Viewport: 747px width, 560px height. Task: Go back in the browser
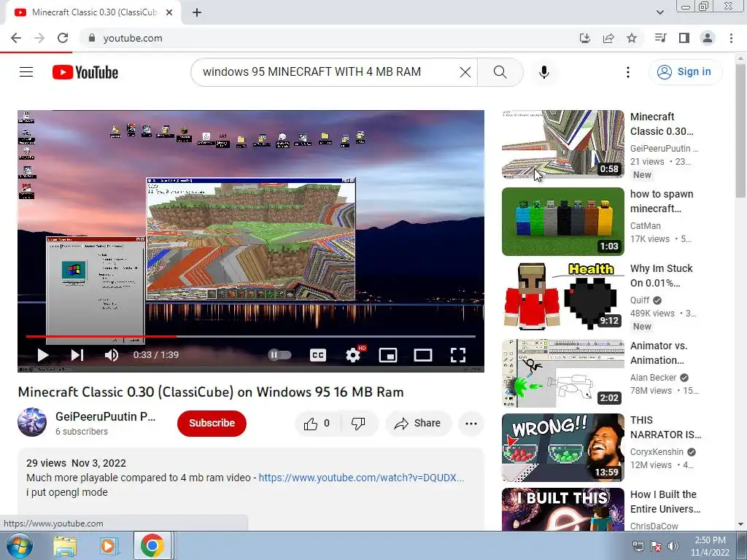pos(16,38)
